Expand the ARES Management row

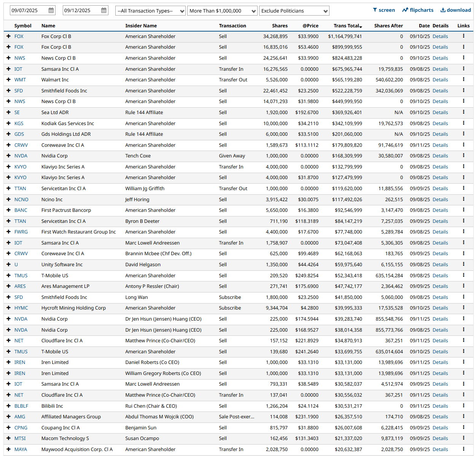point(8,286)
